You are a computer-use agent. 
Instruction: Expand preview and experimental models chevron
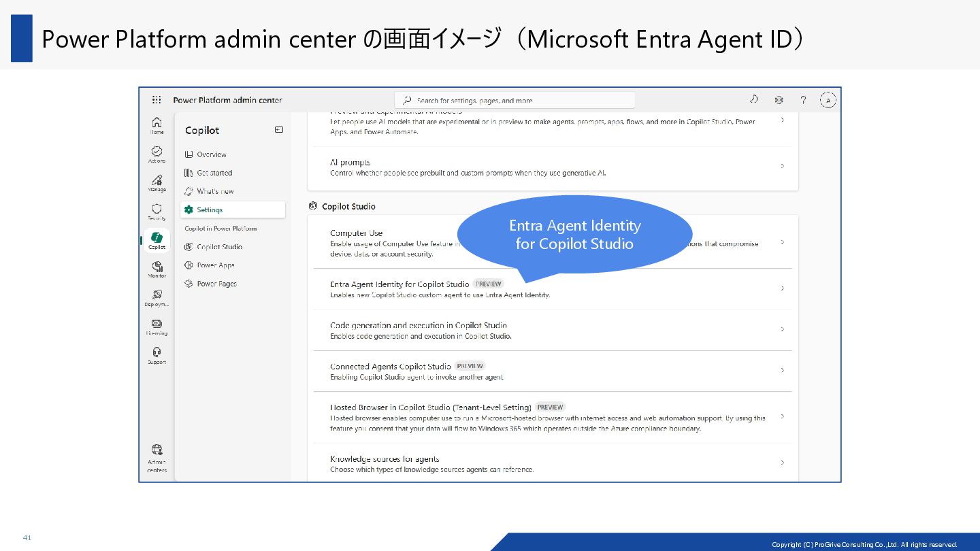pos(783,120)
